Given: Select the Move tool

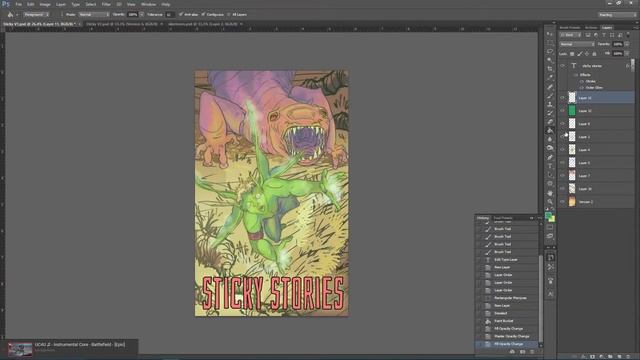Looking at the screenshot, I should (x=550, y=34).
